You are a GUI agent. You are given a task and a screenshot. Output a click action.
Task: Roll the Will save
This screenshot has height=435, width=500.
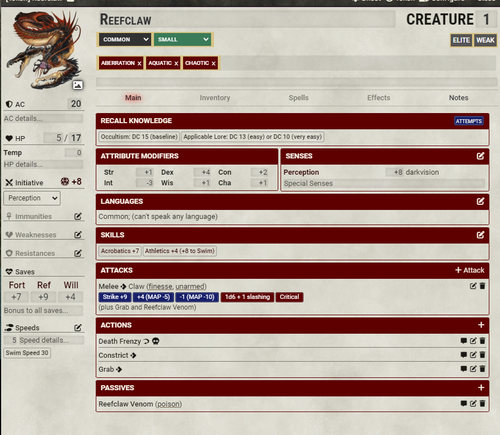[x=71, y=285]
